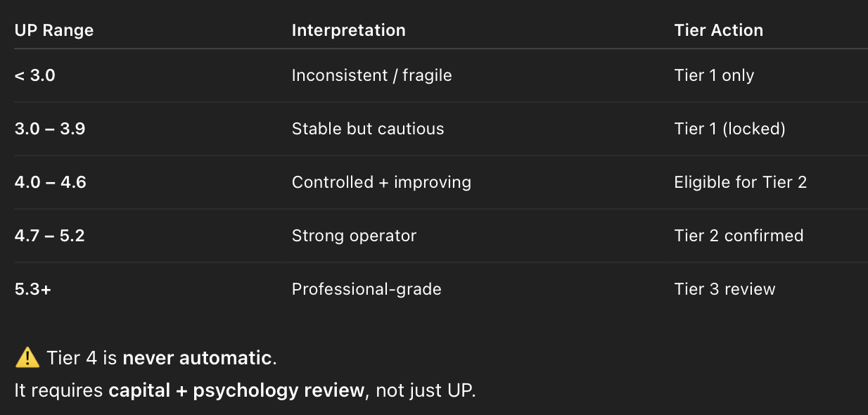The height and width of the screenshot is (415, 868).
Task: Select the 'Stable but cautious' text
Action: (x=368, y=129)
